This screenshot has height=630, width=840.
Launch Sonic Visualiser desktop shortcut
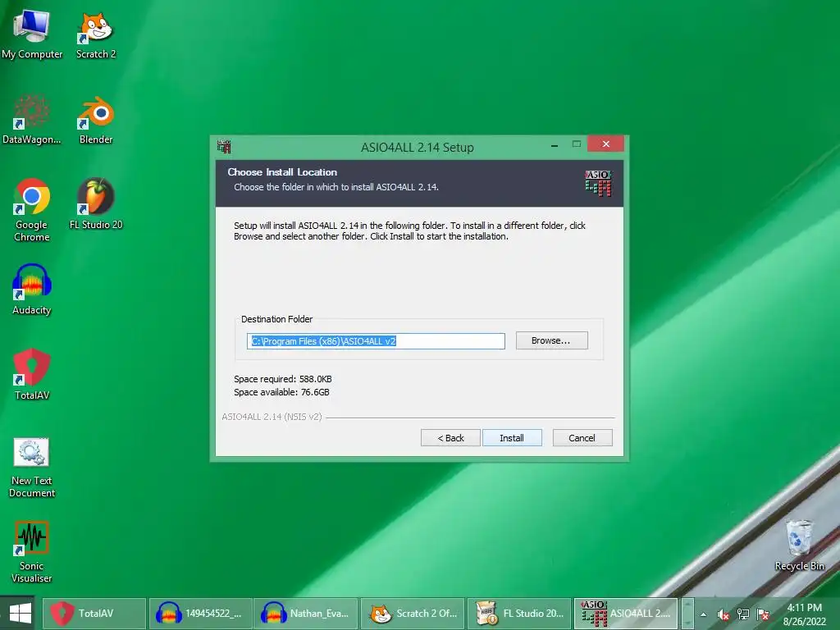[32, 552]
